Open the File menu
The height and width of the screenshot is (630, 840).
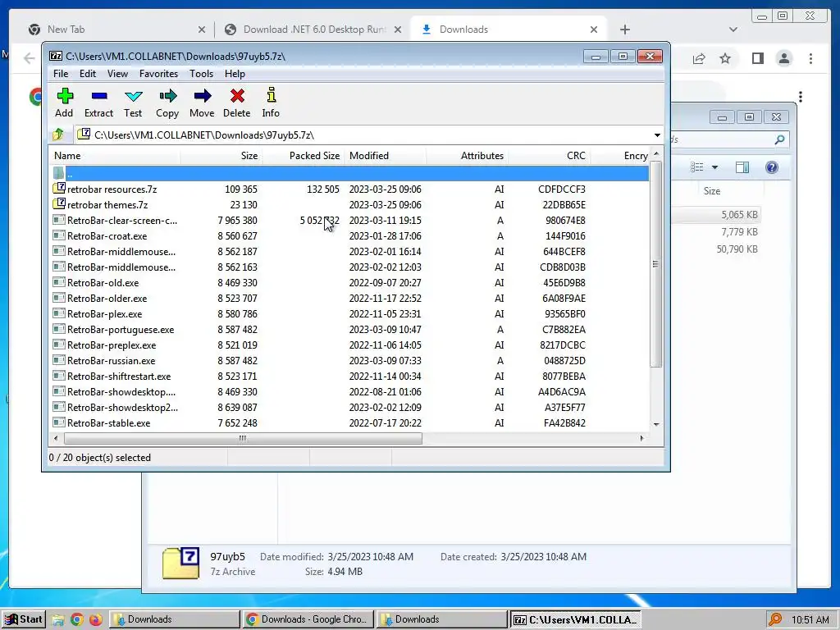(61, 74)
